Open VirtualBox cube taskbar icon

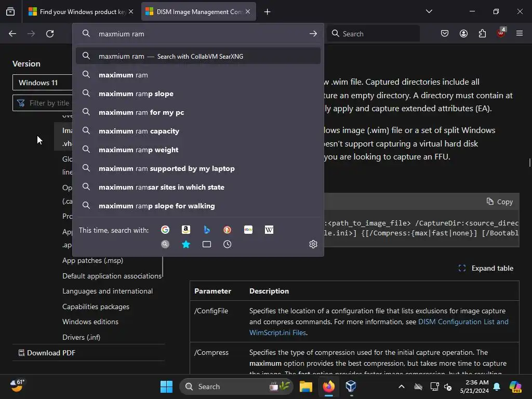click(351, 387)
